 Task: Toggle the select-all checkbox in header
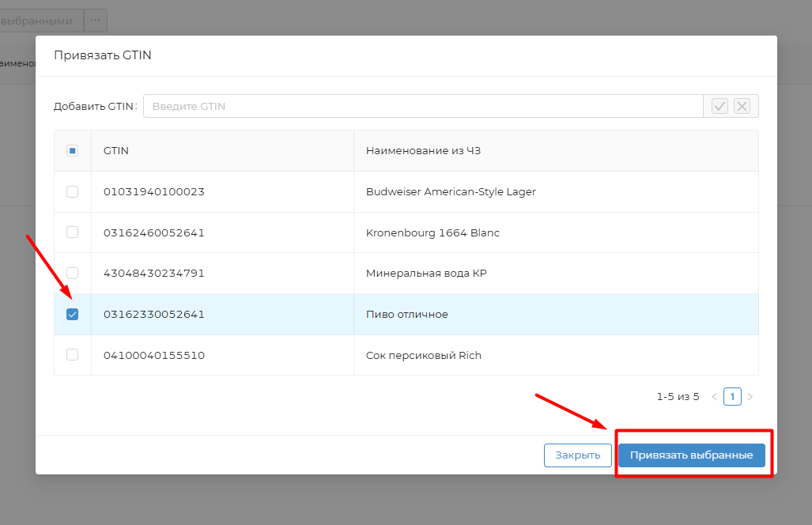tap(72, 151)
